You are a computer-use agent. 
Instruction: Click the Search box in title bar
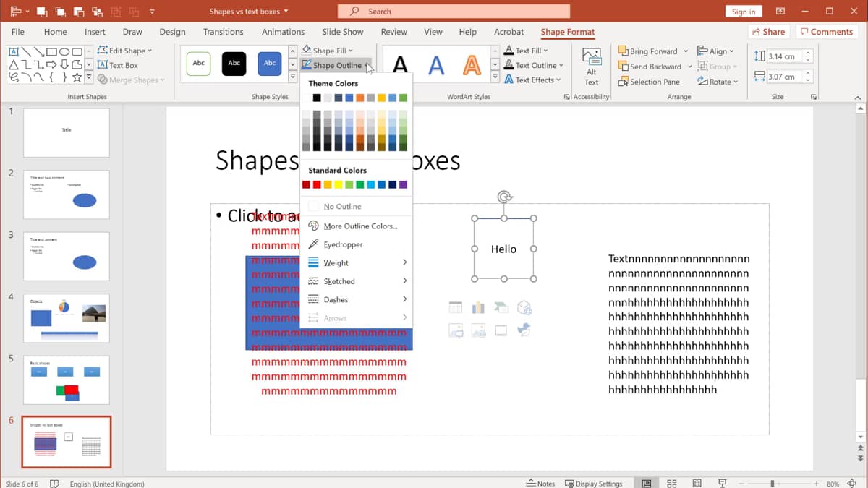[454, 12]
